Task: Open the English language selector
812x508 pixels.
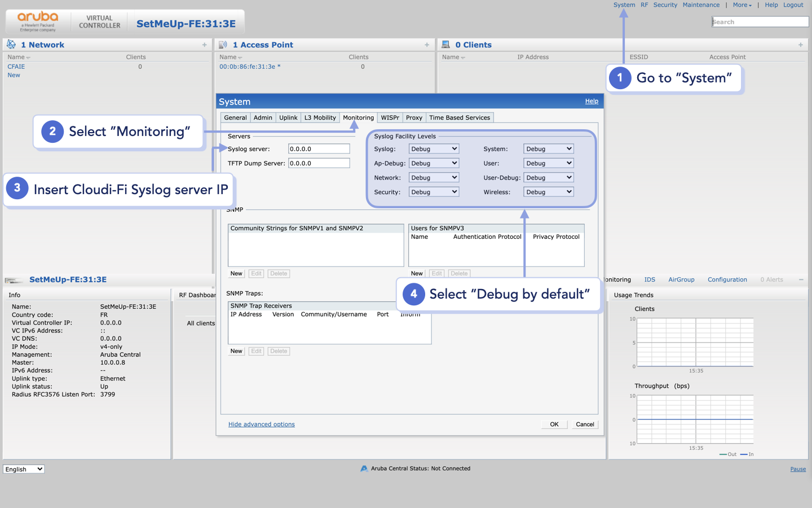Action: [23, 469]
